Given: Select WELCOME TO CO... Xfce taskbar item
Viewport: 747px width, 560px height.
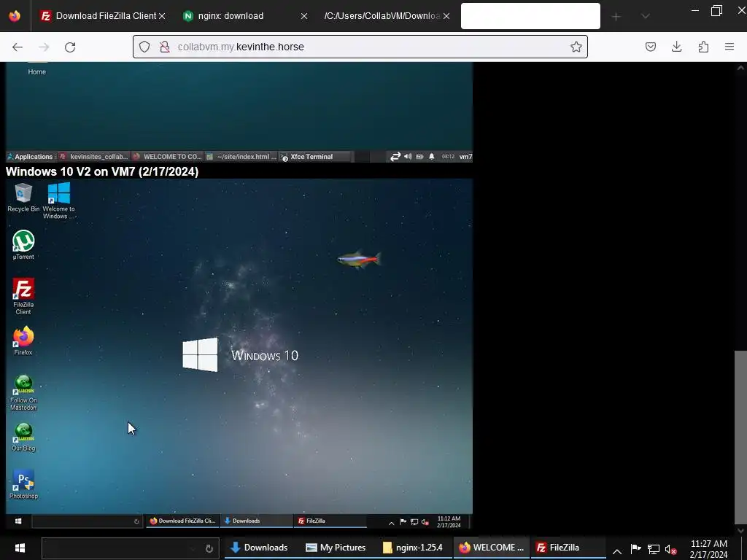Looking at the screenshot, I should click(168, 156).
